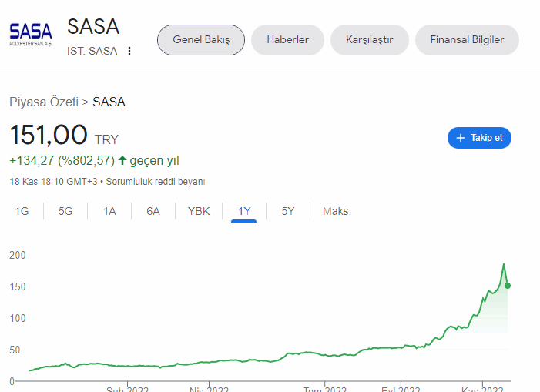Choose the 6A chart range
Viewport: 540px width, 392px height.
(153, 211)
